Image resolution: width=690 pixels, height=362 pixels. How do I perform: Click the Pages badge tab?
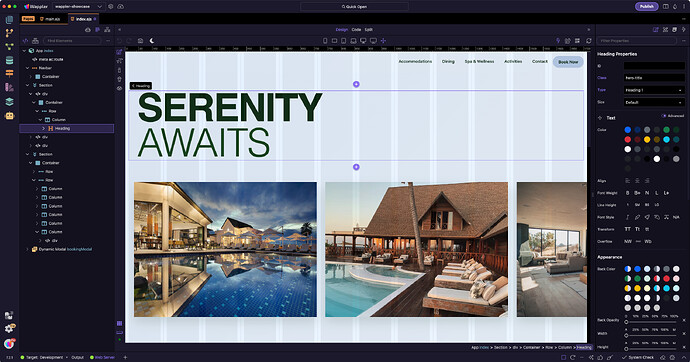point(28,19)
